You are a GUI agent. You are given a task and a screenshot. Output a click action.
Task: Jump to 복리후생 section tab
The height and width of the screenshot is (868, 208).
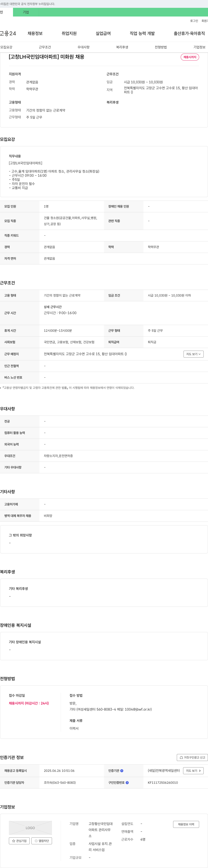coord(122,47)
